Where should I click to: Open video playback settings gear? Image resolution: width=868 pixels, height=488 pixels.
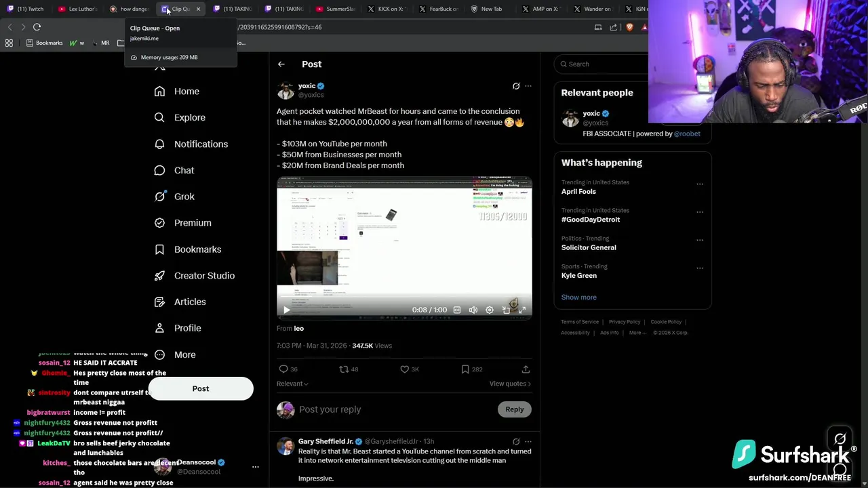click(490, 310)
